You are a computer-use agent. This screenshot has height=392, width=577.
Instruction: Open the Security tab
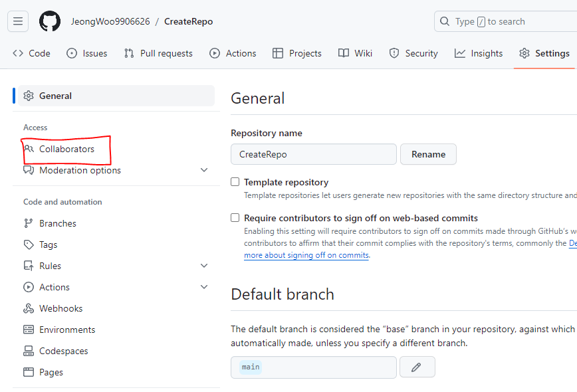[413, 53]
